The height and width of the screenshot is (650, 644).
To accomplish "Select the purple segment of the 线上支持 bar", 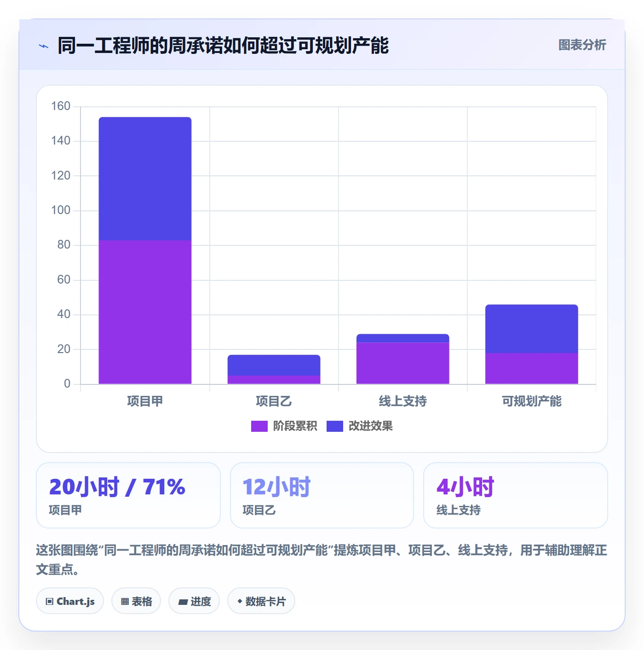I will (x=402, y=363).
